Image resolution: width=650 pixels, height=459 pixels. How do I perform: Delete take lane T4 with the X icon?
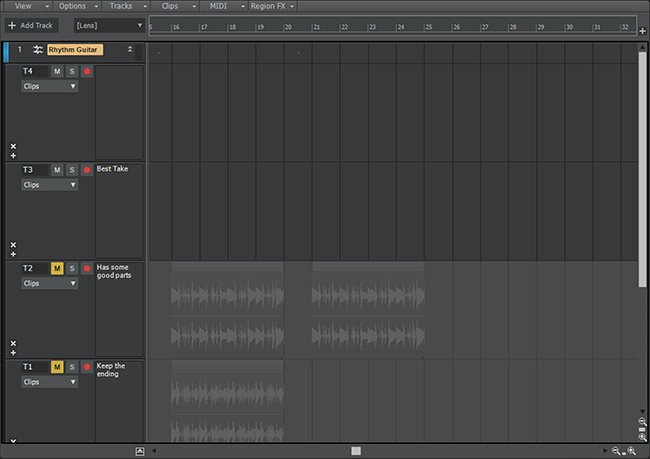(13, 146)
